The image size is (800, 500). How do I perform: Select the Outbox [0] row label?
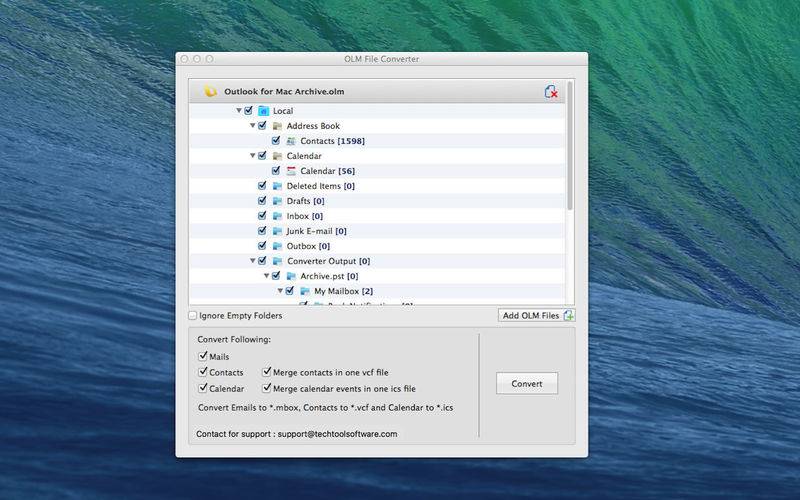[x=308, y=246]
